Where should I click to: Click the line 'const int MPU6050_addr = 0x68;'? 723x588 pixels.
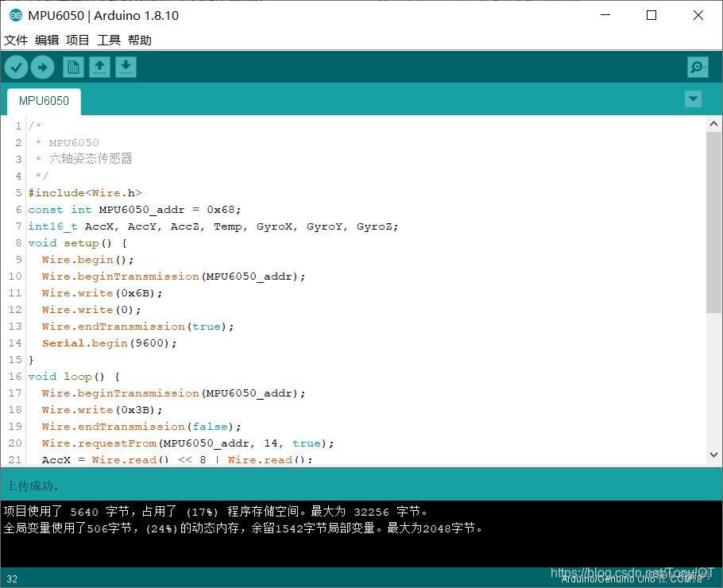134,209
